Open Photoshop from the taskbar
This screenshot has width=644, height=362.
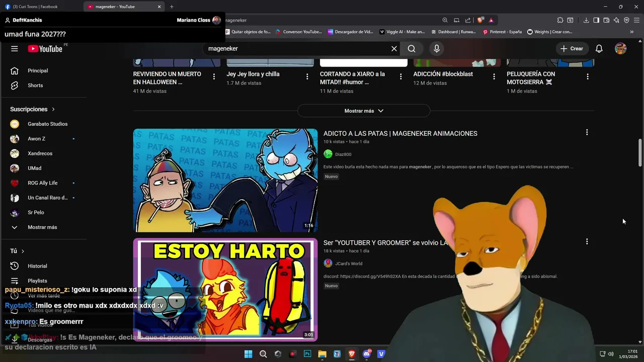(307, 354)
